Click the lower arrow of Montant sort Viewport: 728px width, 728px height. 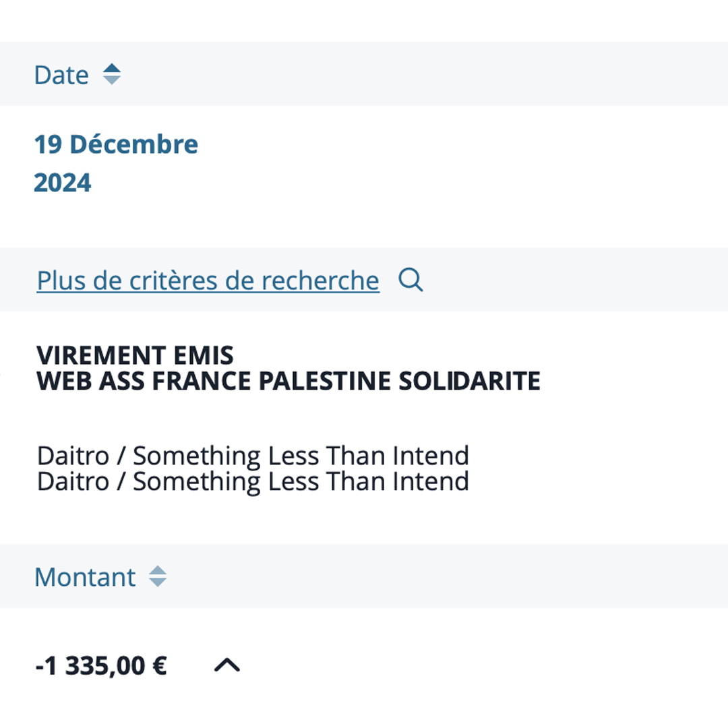(158, 582)
